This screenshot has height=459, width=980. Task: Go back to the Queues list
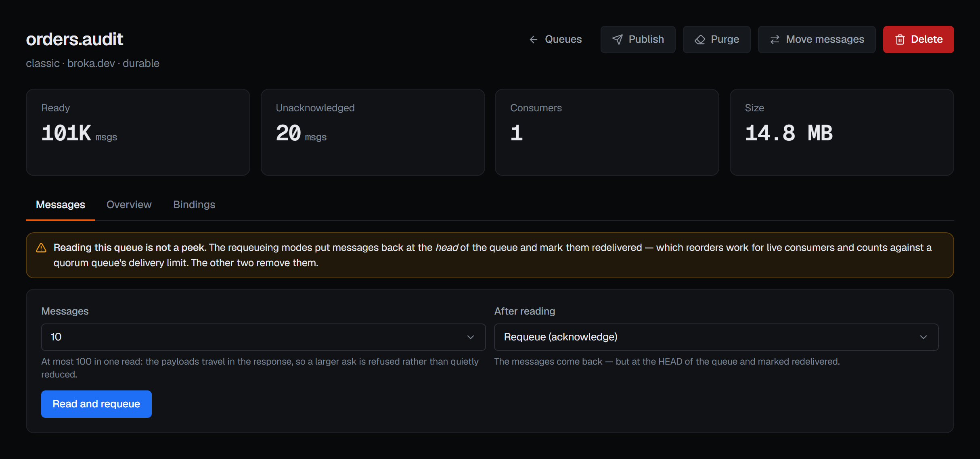tap(555, 40)
